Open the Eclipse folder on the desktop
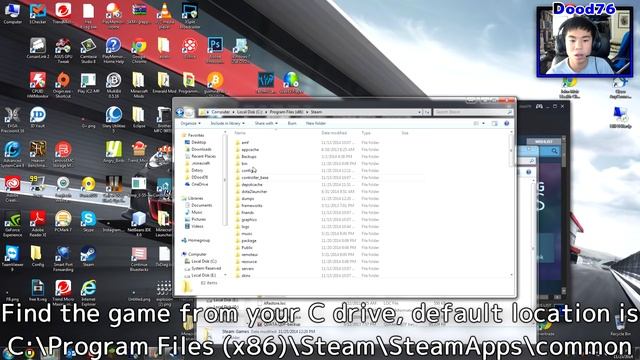This screenshot has height=360, width=640. coord(139,118)
